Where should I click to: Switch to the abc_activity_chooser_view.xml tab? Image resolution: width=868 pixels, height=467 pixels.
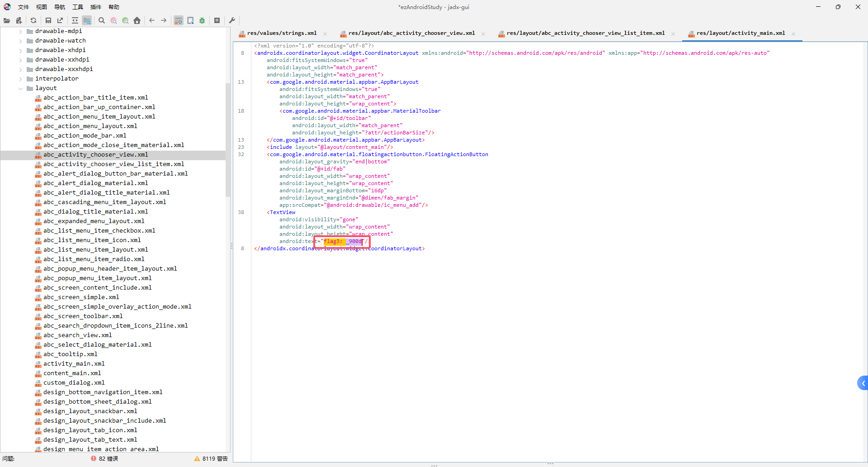411,33
